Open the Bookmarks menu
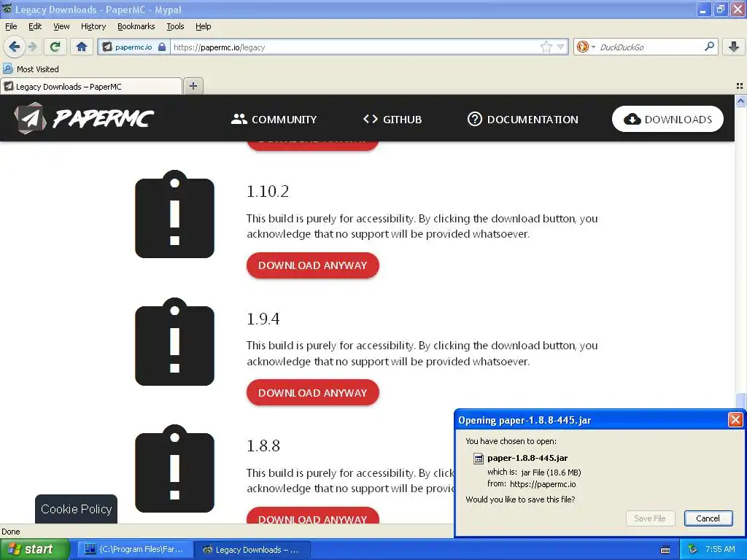This screenshot has width=747, height=560. click(x=136, y=26)
